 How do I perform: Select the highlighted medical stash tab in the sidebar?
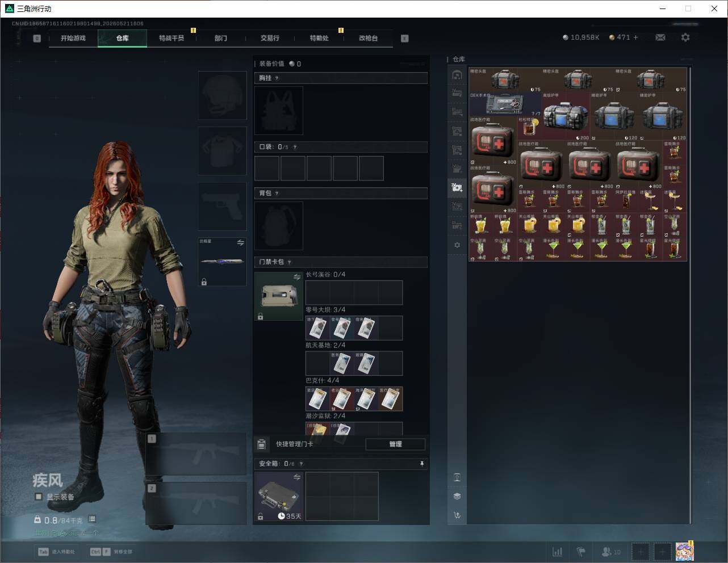click(x=457, y=187)
